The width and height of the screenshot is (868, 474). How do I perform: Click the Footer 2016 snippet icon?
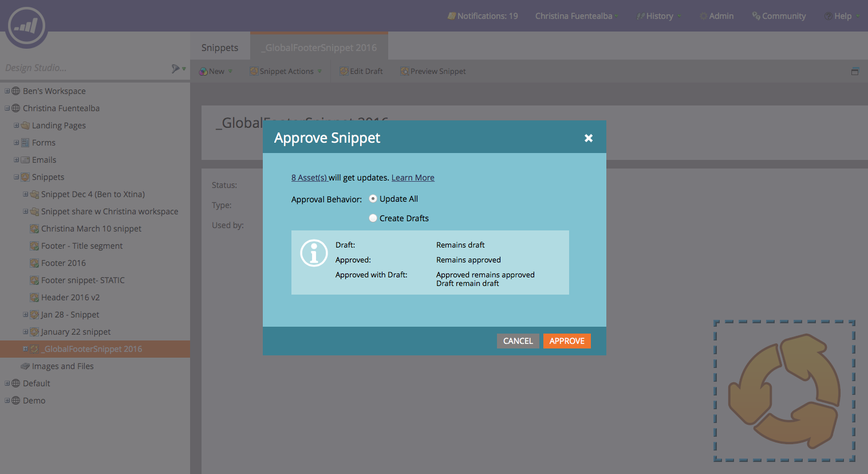pos(34,263)
